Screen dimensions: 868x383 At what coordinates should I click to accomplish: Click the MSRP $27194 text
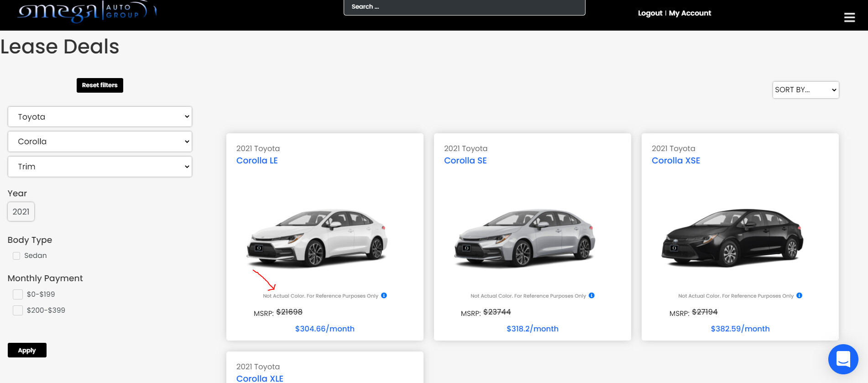tap(693, 312)
